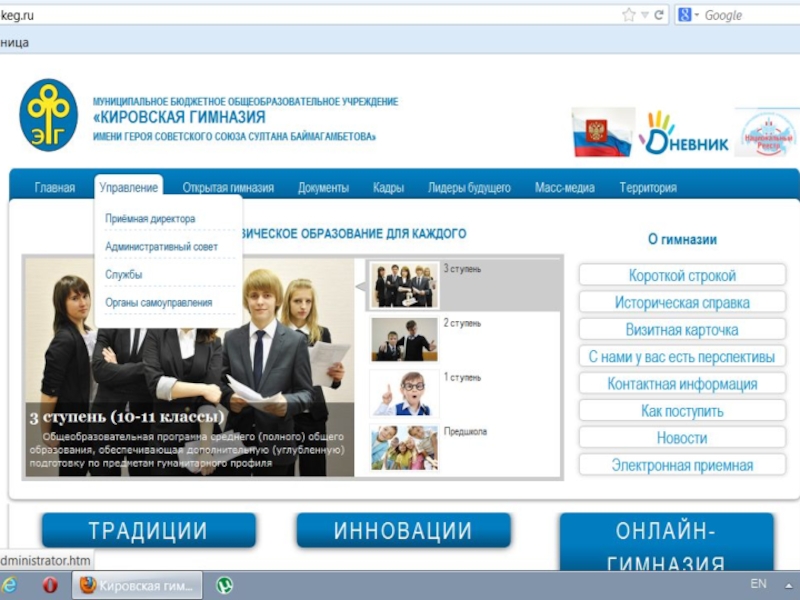Open Визитная карточка link
800x600 pixels.
tap(682, 330)
